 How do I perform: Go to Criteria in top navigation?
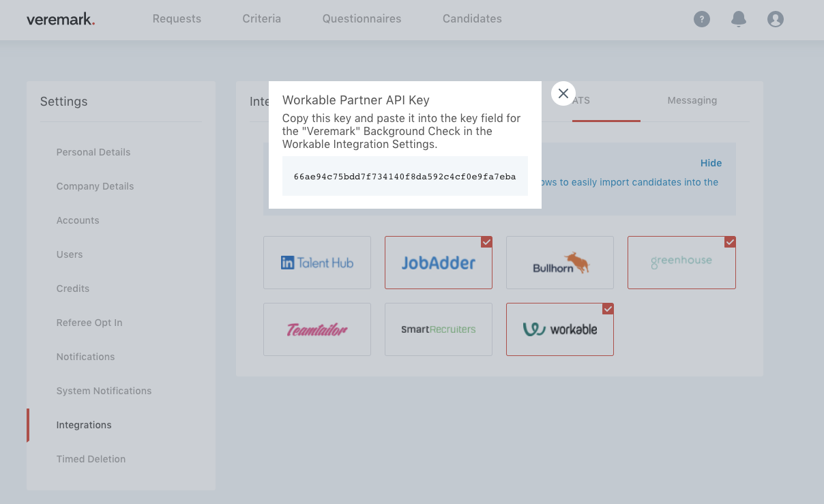pos(262,19)
